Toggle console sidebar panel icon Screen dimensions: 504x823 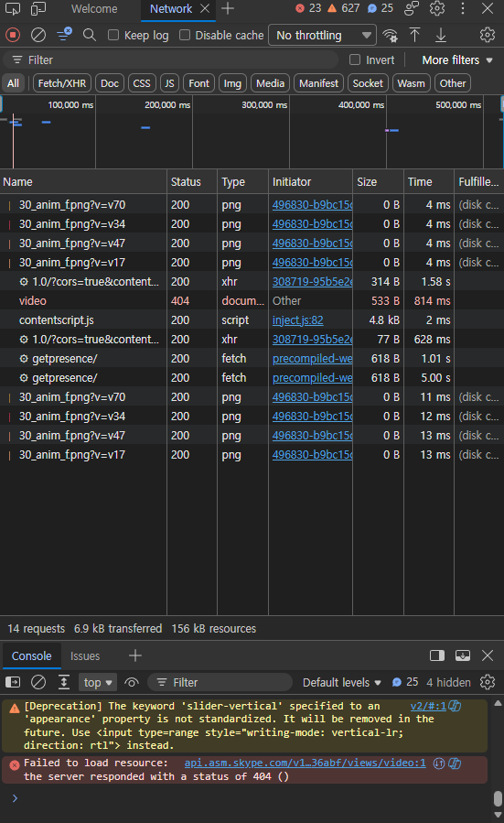(x=13, y=682)
